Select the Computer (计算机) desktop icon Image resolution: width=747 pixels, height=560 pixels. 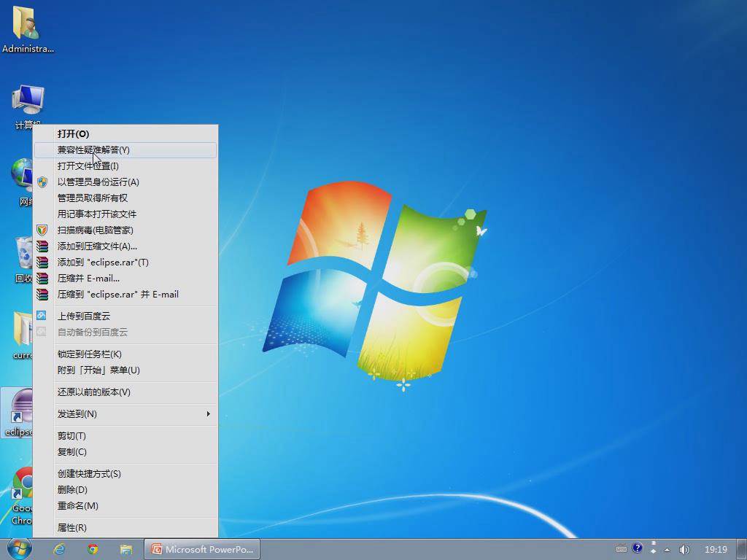(x=28, y=107)
